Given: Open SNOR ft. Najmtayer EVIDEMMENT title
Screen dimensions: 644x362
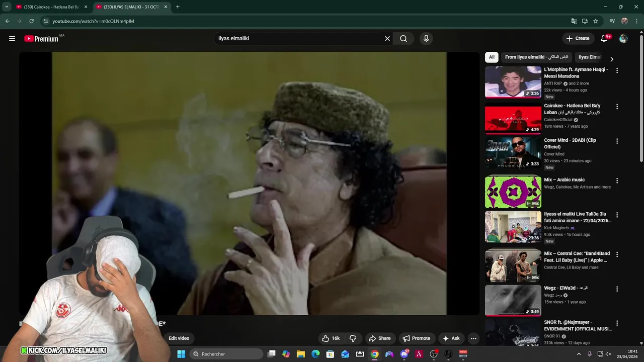Looking at the screenshot, I should pyautogui.click(x=578, y=325).
